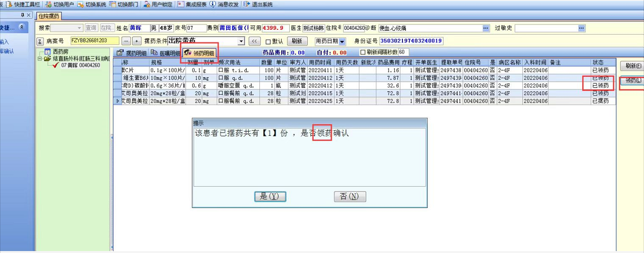Open the 摆药条件 dropdown

[241, 41]
